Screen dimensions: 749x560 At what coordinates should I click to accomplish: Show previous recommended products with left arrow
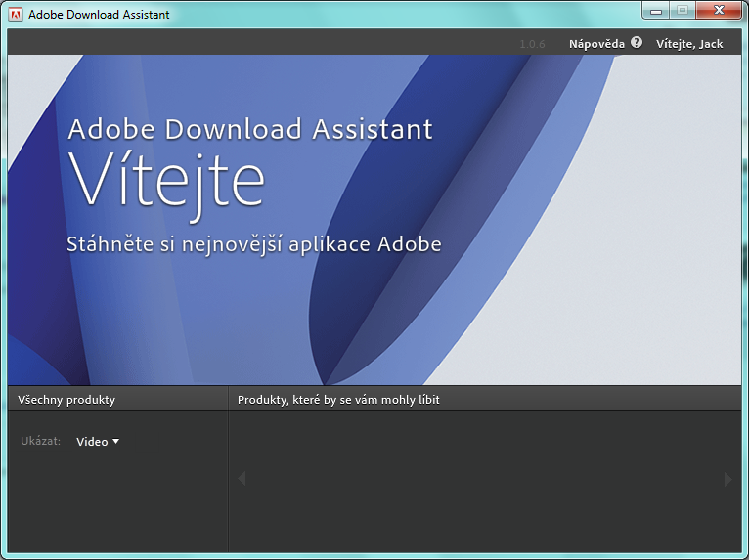242,478
